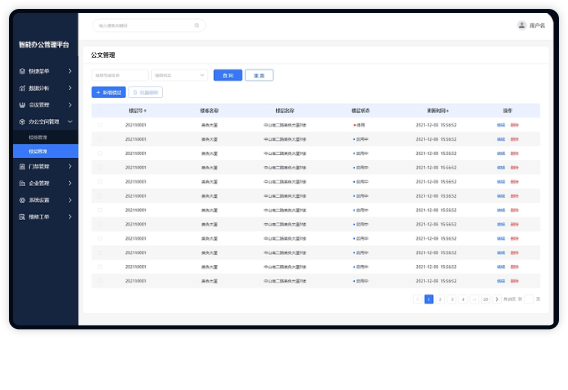
Task: Select the highlighted 楼层管理 submenu item
Action: tap(45, 151)
